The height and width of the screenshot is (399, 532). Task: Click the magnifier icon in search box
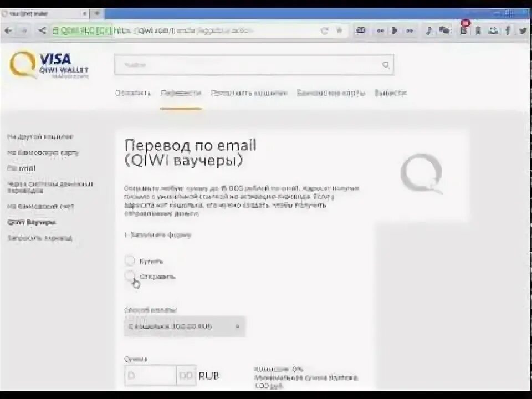pos(386,65)
